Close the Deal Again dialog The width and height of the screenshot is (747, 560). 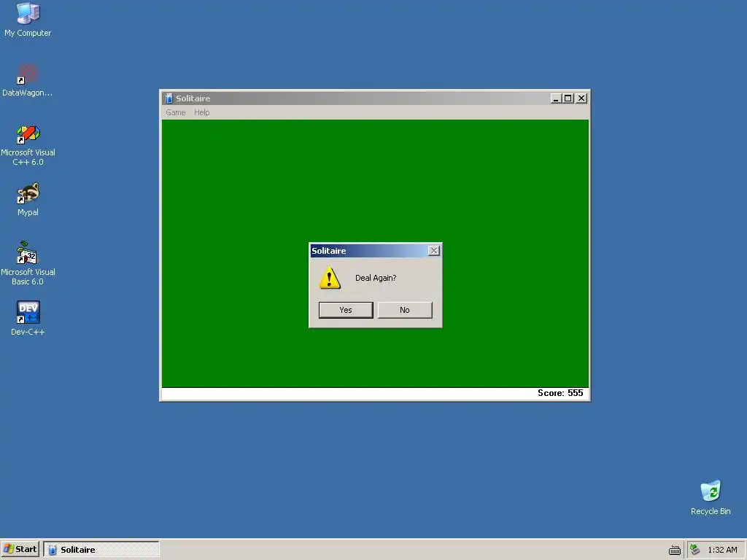(433, 251)
